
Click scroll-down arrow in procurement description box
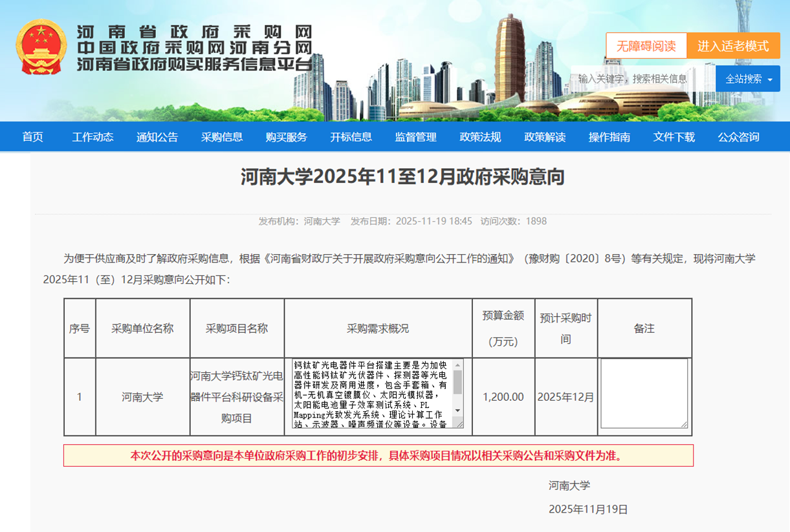[x=458, y=410]
